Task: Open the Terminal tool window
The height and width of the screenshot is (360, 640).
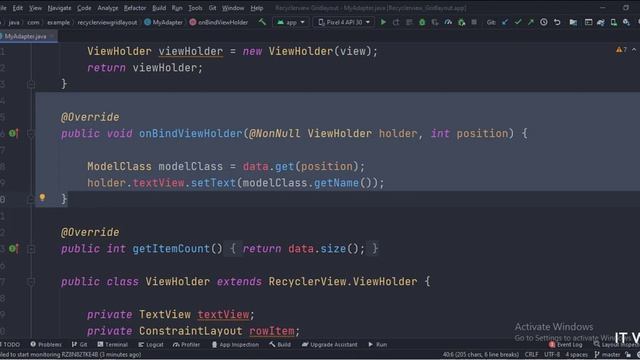Action: tap(113, 344)
